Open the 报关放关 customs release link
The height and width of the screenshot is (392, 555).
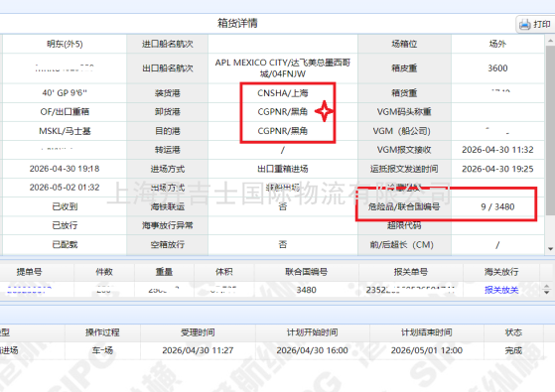(501, 290)
